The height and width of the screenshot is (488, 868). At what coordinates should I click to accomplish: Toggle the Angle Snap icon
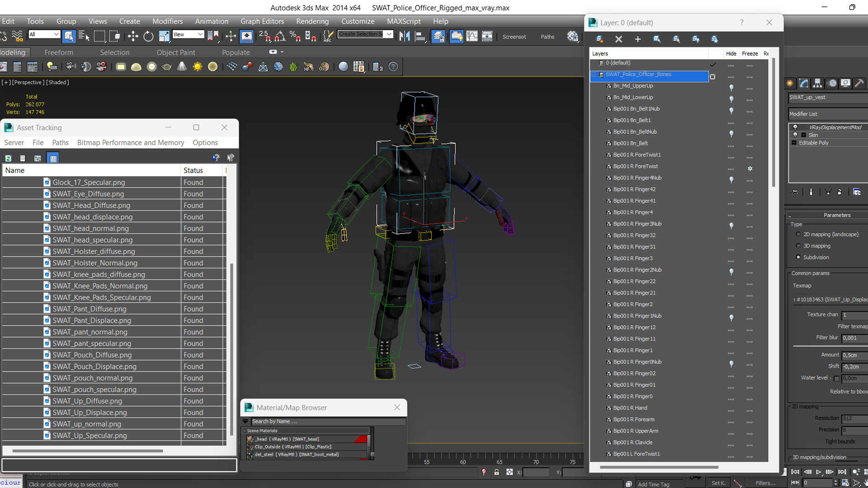[x=280, y=36]
